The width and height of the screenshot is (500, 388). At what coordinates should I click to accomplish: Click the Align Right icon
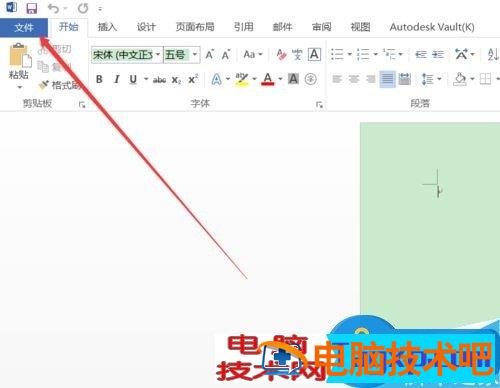(370, 79)
